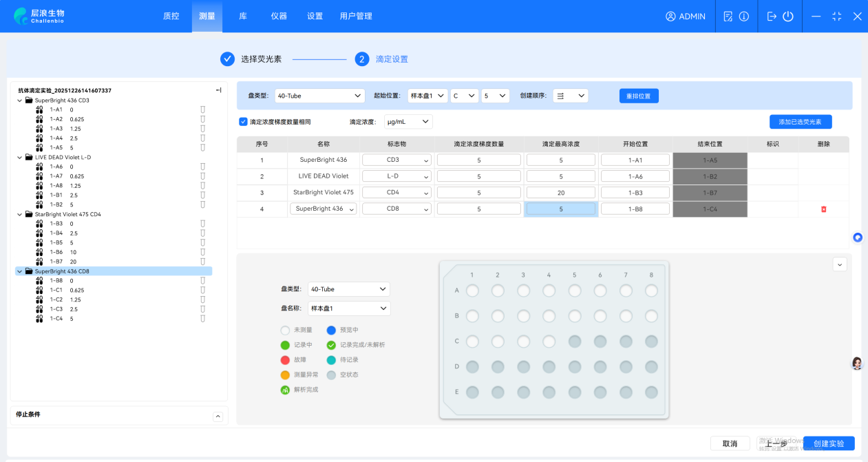
Task: Click the red delete icon in row 4
Action: click(823, 209)
